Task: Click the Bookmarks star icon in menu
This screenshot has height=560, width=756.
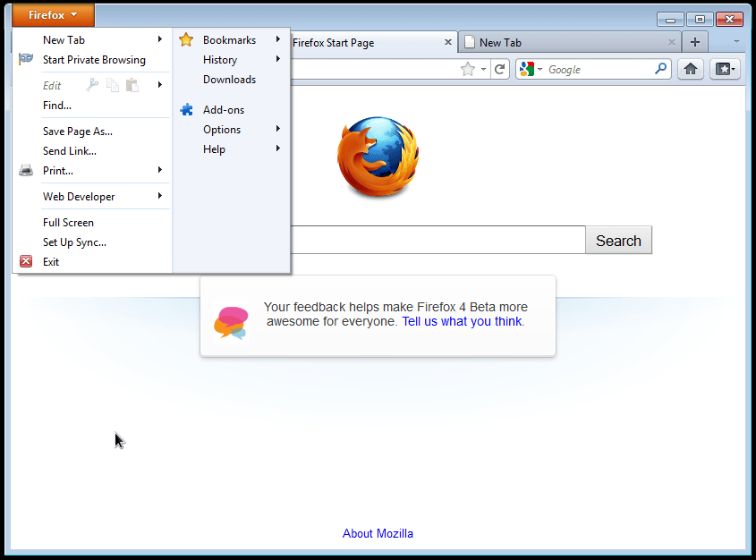Action: [x=186, y=39]
